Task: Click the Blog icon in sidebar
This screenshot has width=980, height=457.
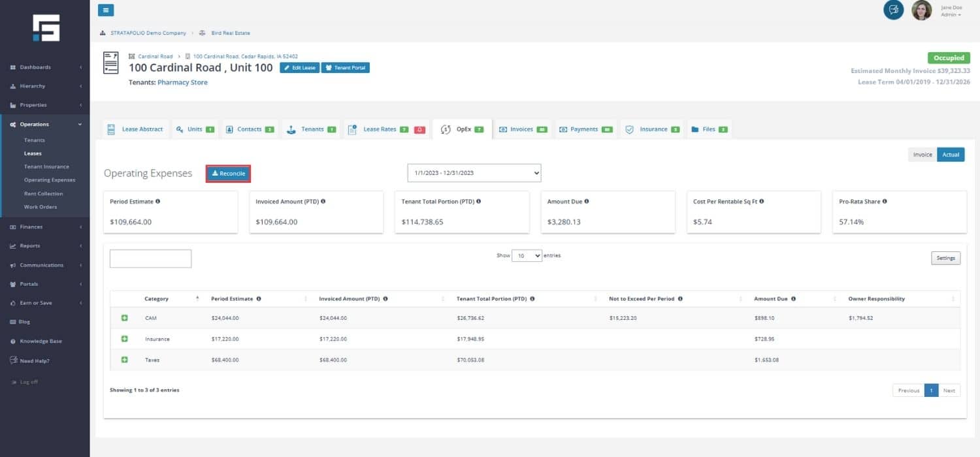Action: [13, 322]
